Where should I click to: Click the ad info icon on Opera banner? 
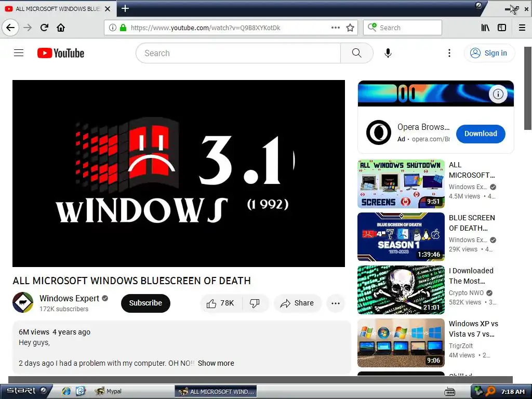498,94
